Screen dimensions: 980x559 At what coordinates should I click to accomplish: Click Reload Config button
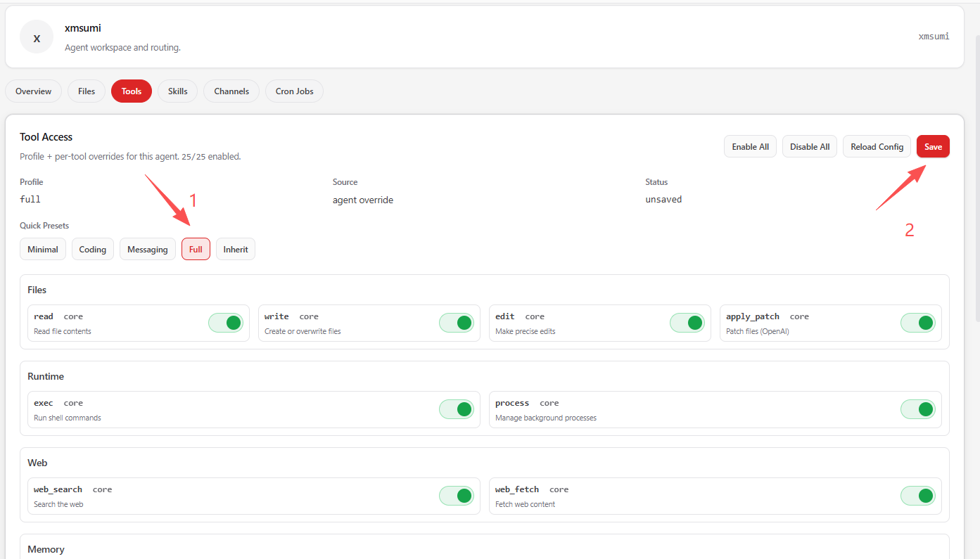(x=877, y=147)
